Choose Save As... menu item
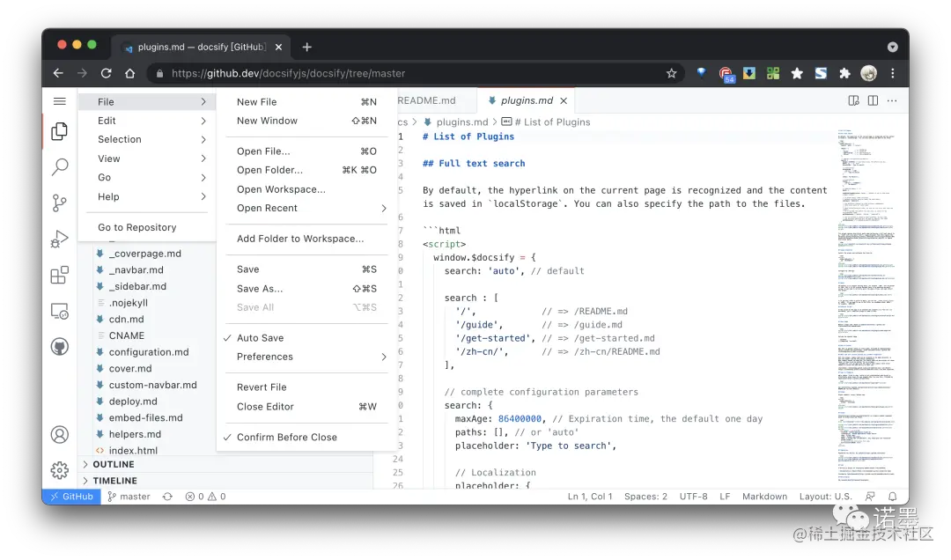 click(x=307, y=289)
